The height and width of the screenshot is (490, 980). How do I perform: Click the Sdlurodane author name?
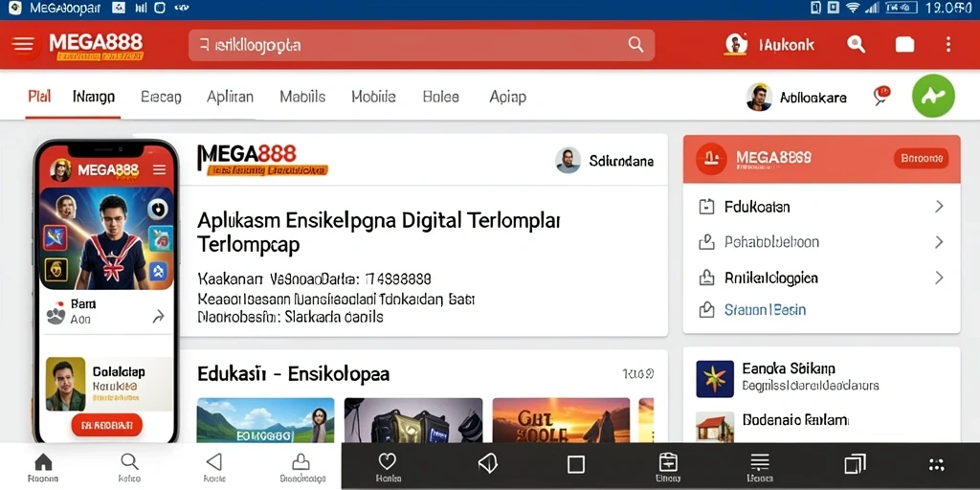[621, 161]
